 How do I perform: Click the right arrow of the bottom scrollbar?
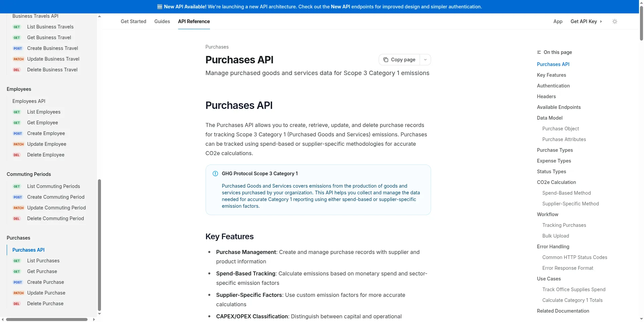94,319
